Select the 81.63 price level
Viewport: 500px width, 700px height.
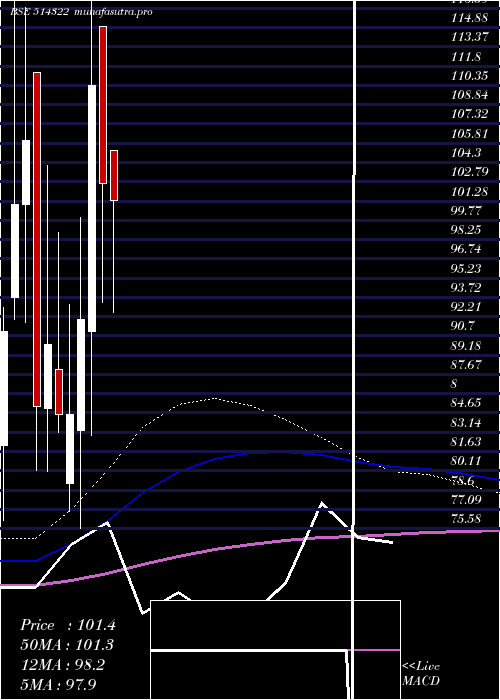(466, 442)
